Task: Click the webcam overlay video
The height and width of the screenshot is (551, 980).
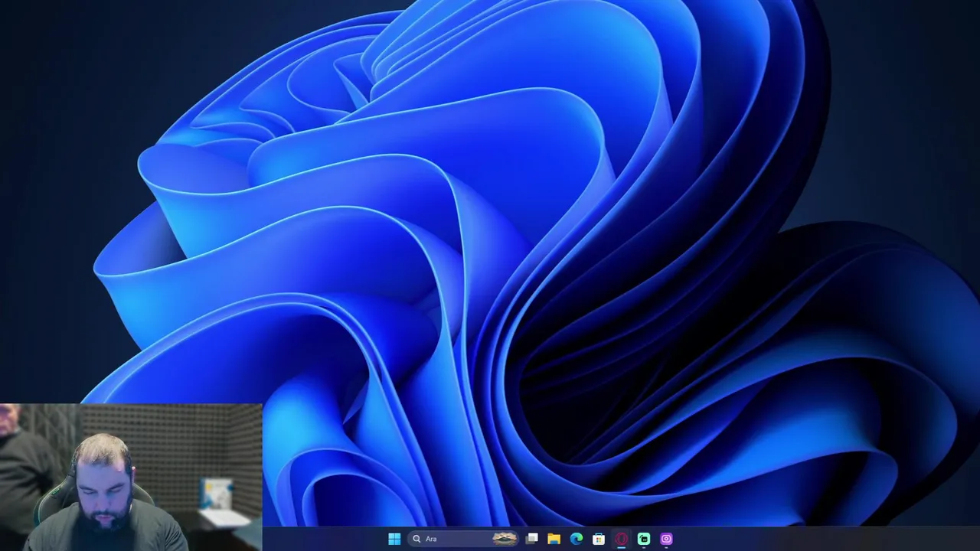Action: coord(131,478)
